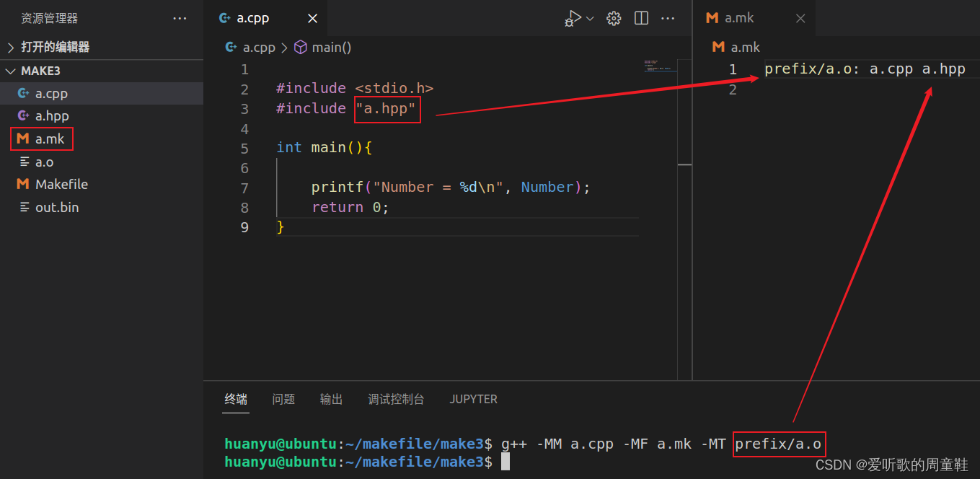Open more editor actions for a.cpp group
The image size is (980, 479).
pos(668,18)
